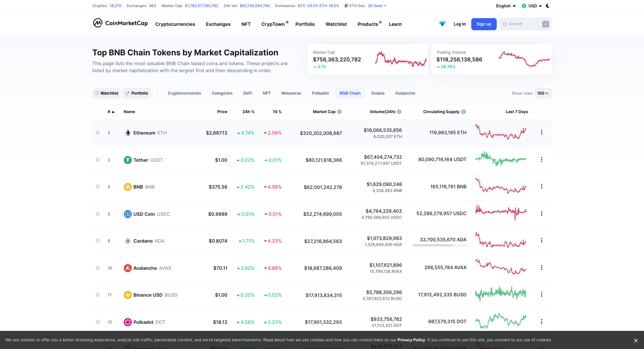
Task: Toggle the watchlist star for BNB
Action: (98, 187)
